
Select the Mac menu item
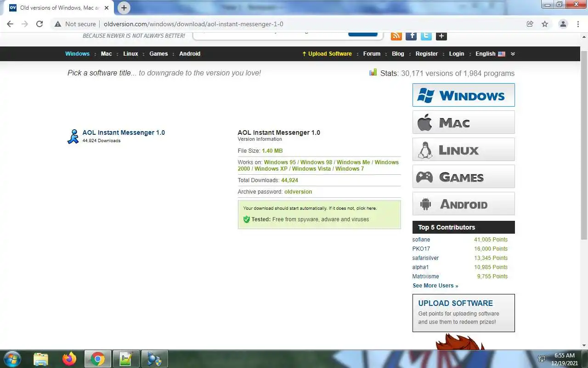[x=107, y=54]
